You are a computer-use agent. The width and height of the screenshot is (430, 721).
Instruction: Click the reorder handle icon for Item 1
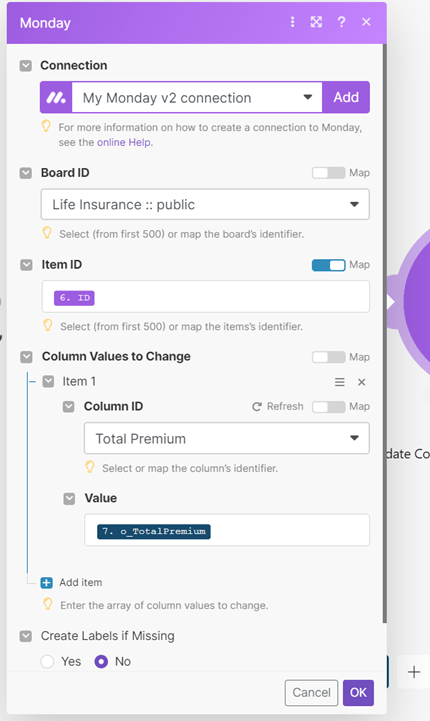tap(339, 382)
